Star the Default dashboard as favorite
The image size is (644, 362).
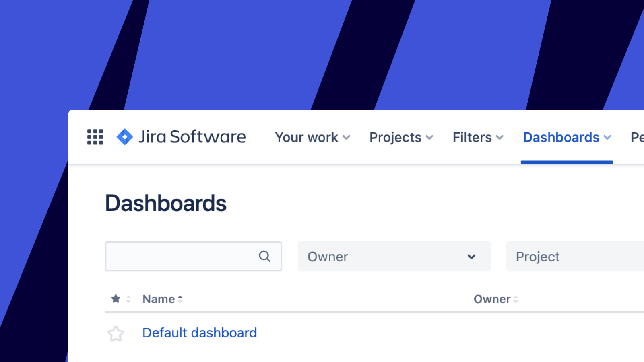pyautogui.click(x=116, y=333)
